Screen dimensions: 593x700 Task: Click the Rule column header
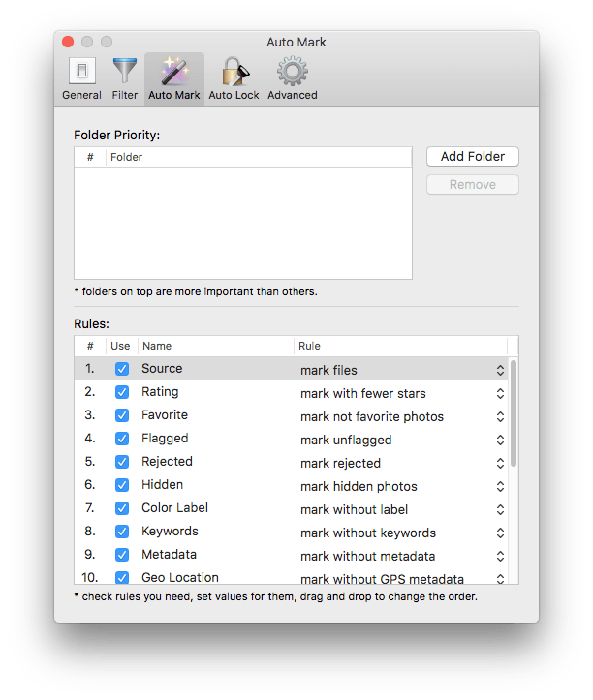[x=400, y=346]
